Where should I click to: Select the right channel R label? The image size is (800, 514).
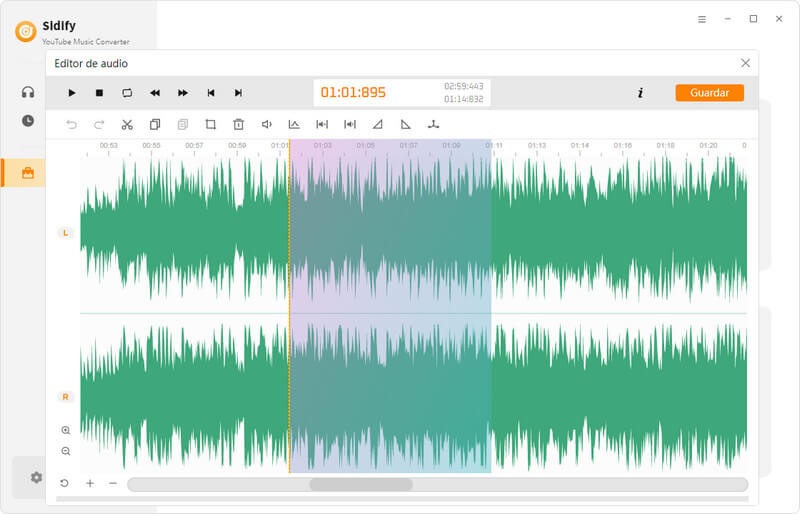click(65, 397)
